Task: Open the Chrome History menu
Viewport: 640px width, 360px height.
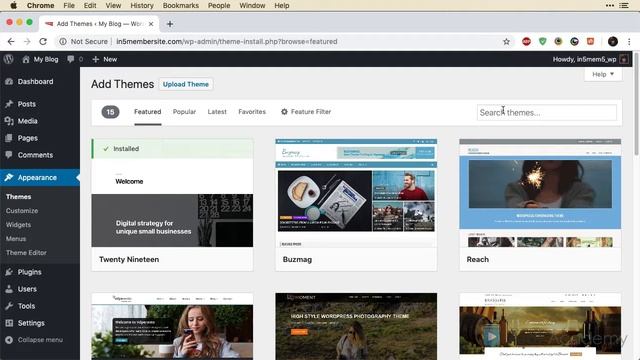Action: pos(142,5)
